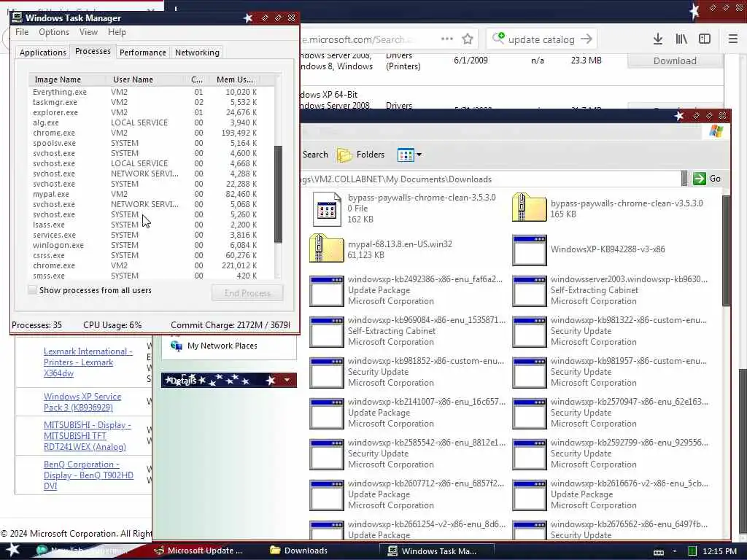Select the Everything.exe process row
This screenshot has height=560, width=747.
coord(145,92)
